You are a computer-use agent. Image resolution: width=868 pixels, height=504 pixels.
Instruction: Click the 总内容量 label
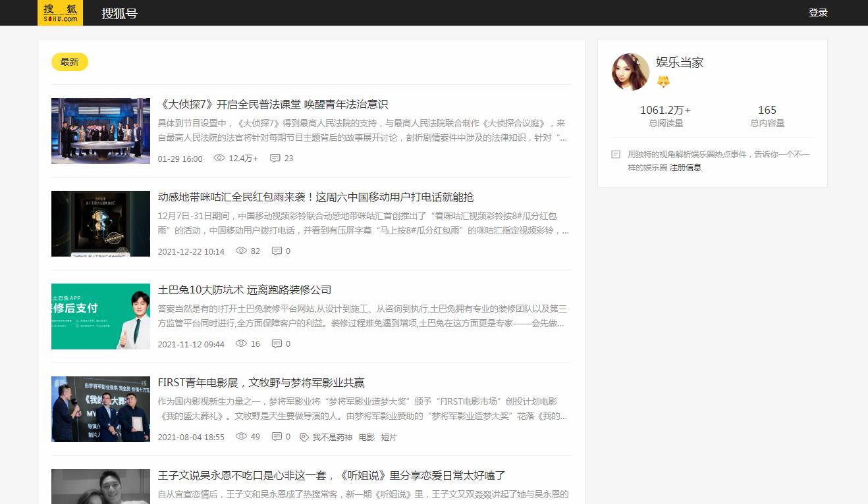[x=767, y=123]
